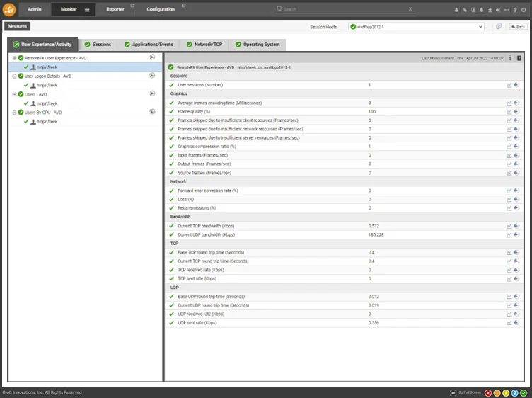Click the Source frames (Frames/sec) label
Image resolution: width=532 pixels, height=398 pixels.
pos(204,173)
